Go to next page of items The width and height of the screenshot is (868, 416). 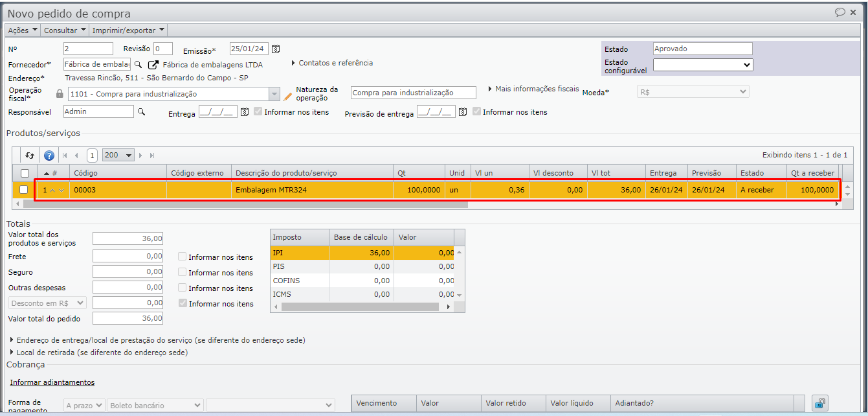pyautogui.click(x=142, y=156)
